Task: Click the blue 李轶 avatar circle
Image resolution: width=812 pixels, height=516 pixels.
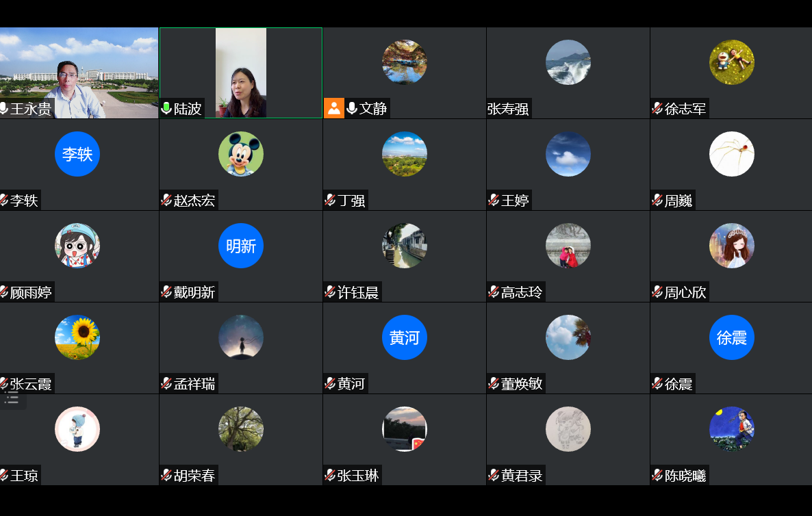Action: 77,154
